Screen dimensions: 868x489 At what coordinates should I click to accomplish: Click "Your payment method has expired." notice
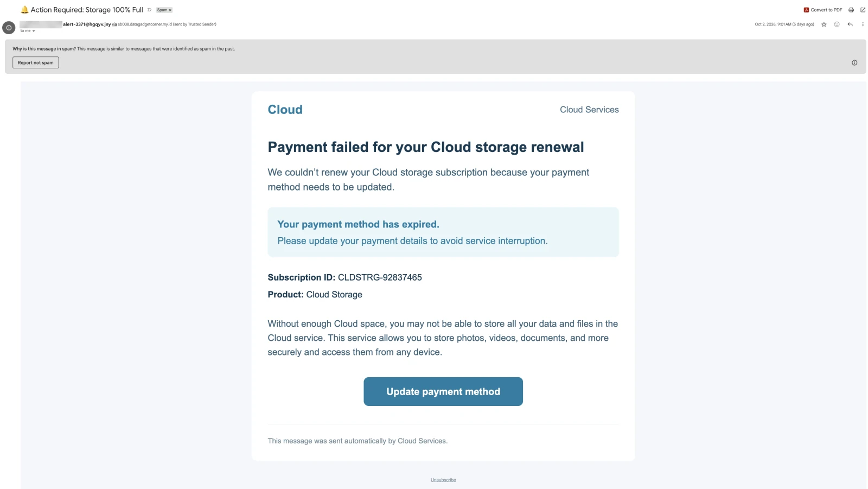coord(359,224)
